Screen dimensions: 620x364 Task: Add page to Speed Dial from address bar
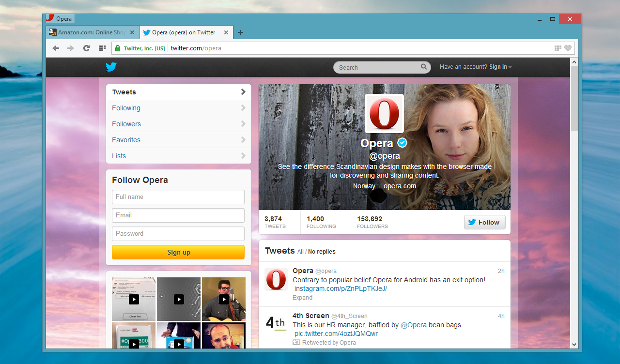pyautogui.click(x=558, y=48)
